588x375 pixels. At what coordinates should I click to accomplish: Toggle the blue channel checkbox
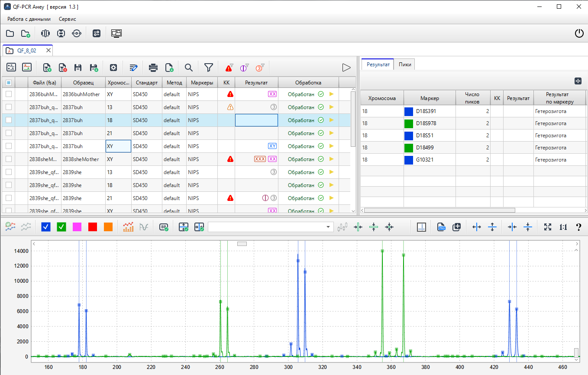[46, 227]
